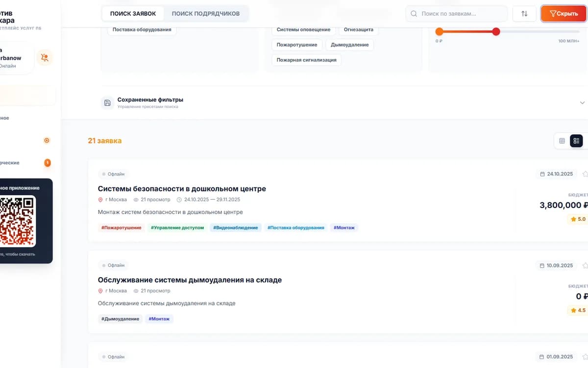The height and width of the screenshot is (368, 588).
Task: Click calendar icon beside 24.10.2025 date
Action: [x=542, y=174]
